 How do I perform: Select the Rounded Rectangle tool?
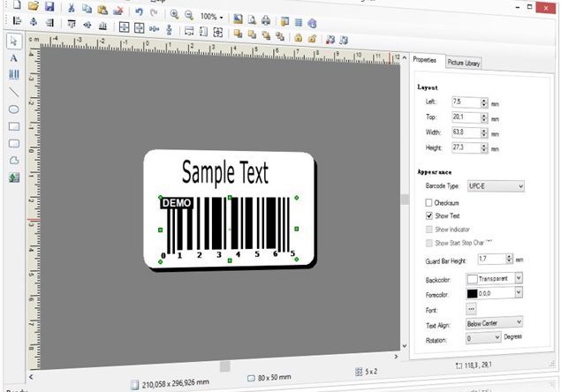14,143
